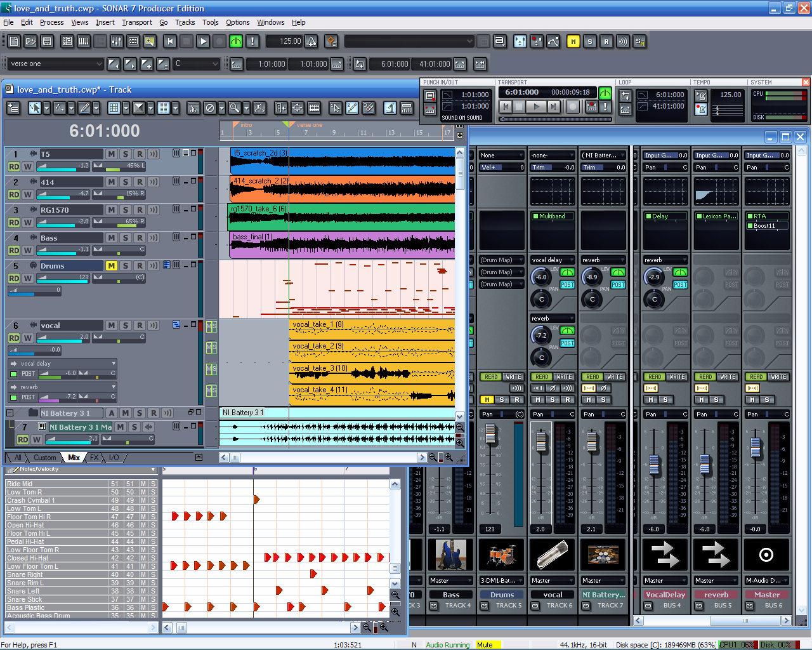812x650 pixels.
Task: Toggle input echo on Bass track
Action: [x=154, y=237]
